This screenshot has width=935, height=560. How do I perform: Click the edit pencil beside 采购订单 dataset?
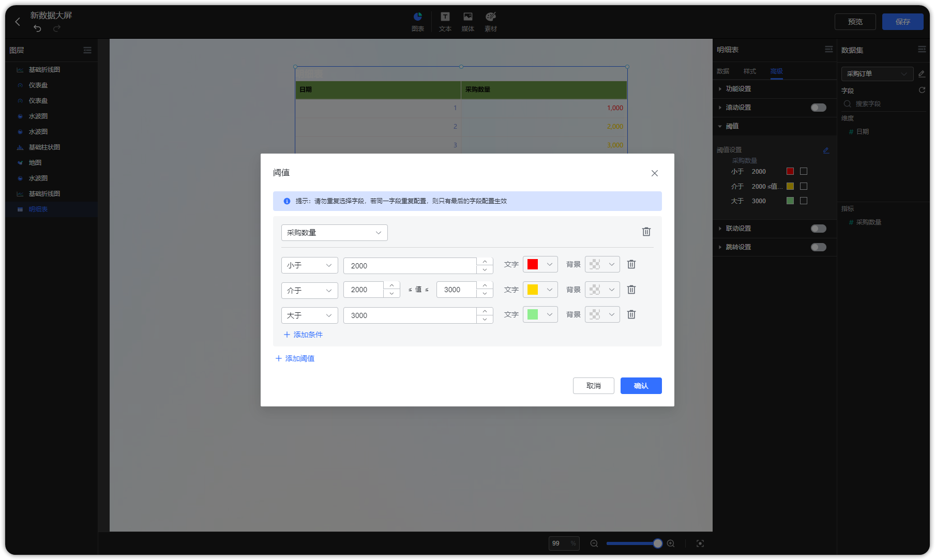pyautogui.click(x=922, y=74)
